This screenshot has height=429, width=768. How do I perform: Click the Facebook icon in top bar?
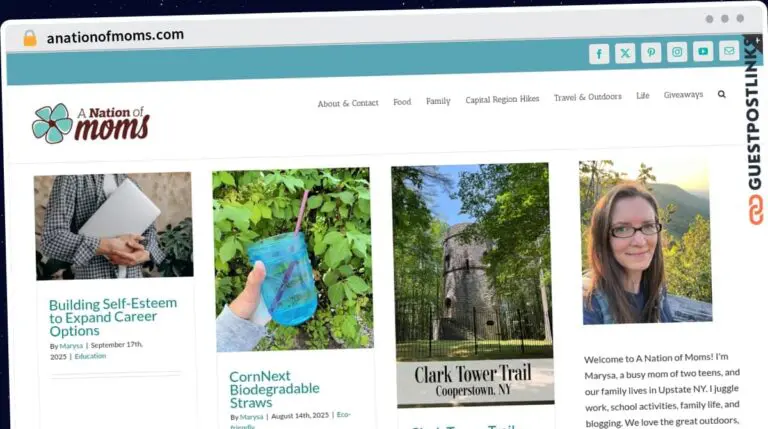[599, 54]
